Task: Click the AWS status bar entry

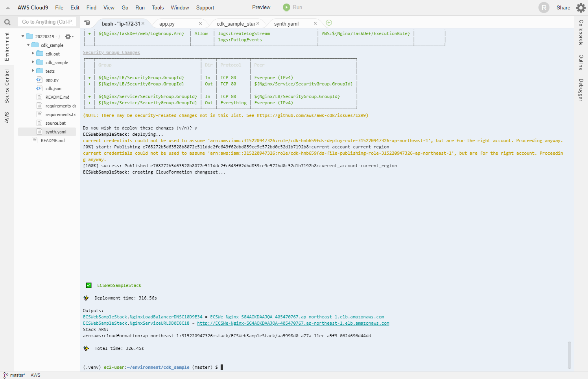Action: pyautogui.click(x=35, y=375)
